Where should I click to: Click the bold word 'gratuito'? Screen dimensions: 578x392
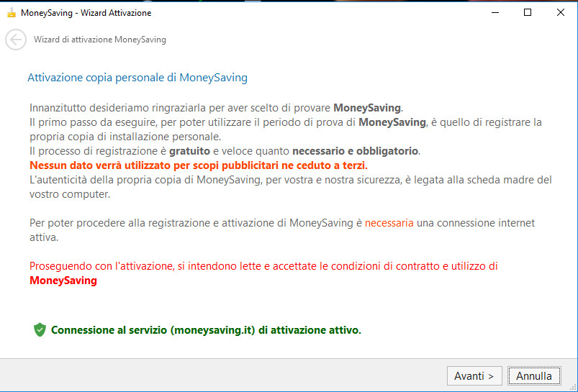point(189,151)
